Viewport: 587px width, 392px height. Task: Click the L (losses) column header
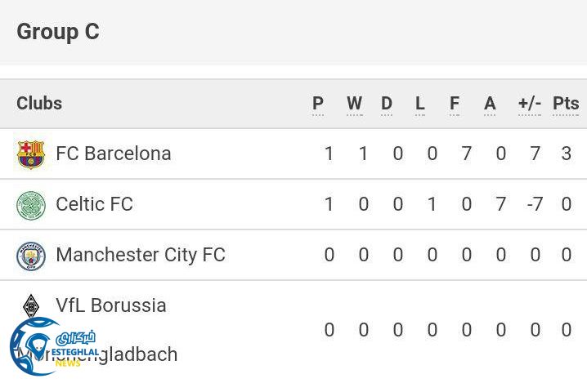click(420, 104)
